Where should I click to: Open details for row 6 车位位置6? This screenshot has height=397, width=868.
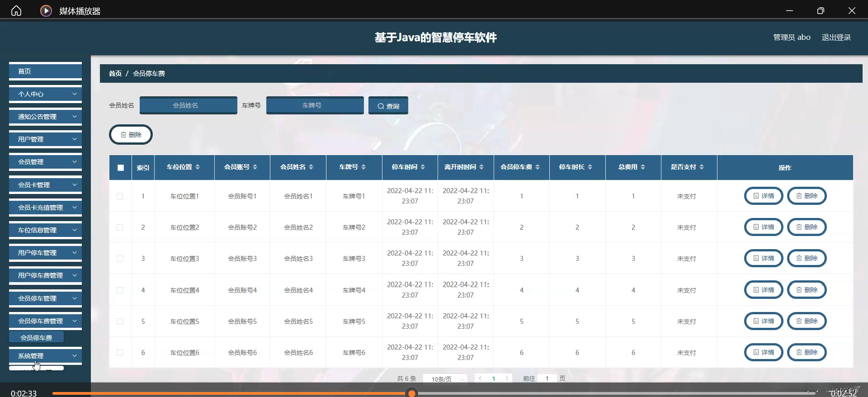tap(764, 352)
